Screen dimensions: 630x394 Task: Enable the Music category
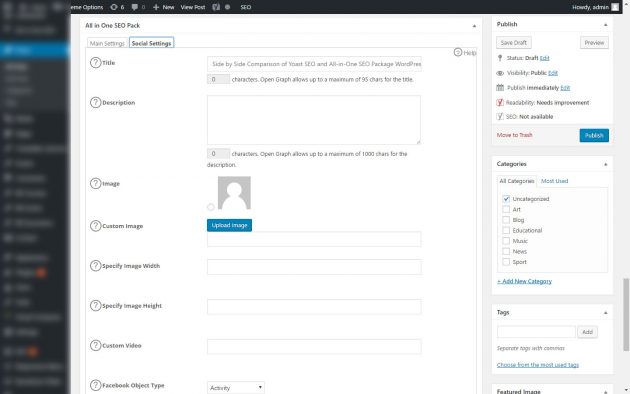click(506, 241)
